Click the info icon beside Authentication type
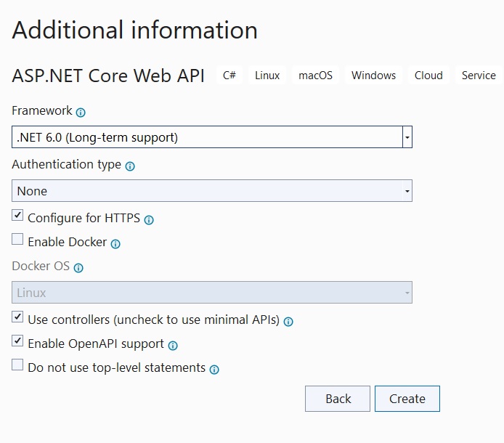Image resolution: width=504 pixels, height=443 pixels. coord(130,166)
